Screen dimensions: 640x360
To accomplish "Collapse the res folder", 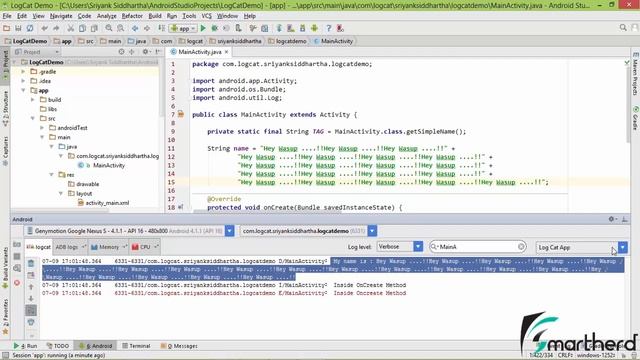I will 52,175.
